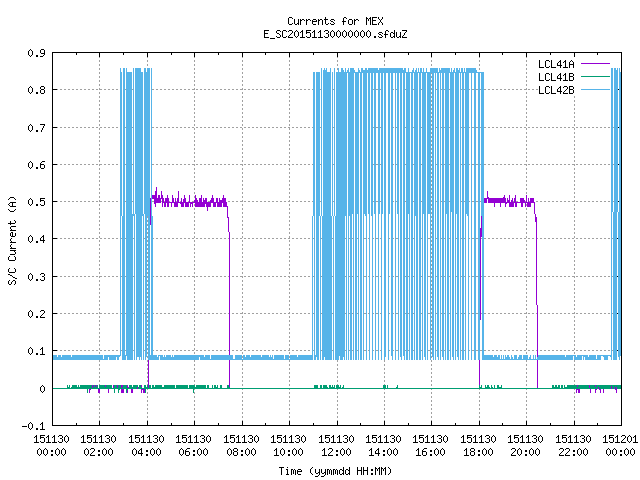Click the 151130 04:00 x-axis label
The height and width of the screenshot is (480, 640).
[x=147, y=446]
